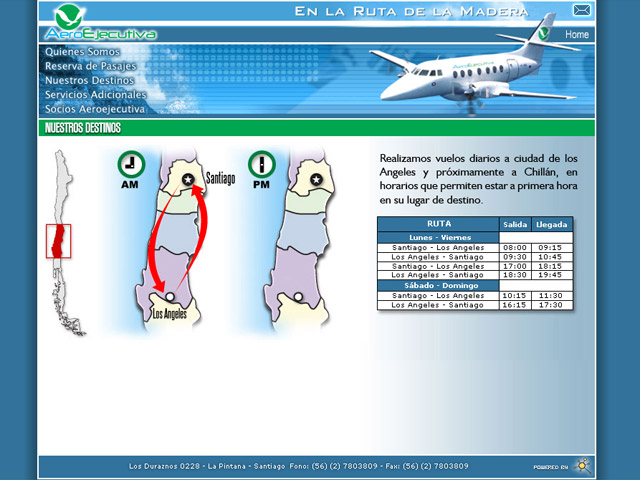Screen dimensions: 640x480
Task: Click the red highlighted region on Chile map
Action: tap(58, 241)
